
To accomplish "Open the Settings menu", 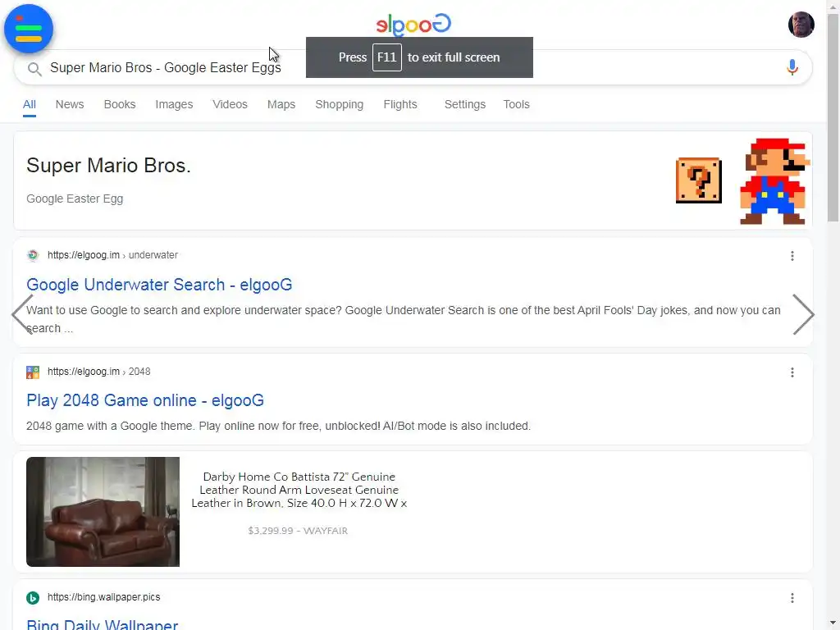I will click(x=465, y=104).
